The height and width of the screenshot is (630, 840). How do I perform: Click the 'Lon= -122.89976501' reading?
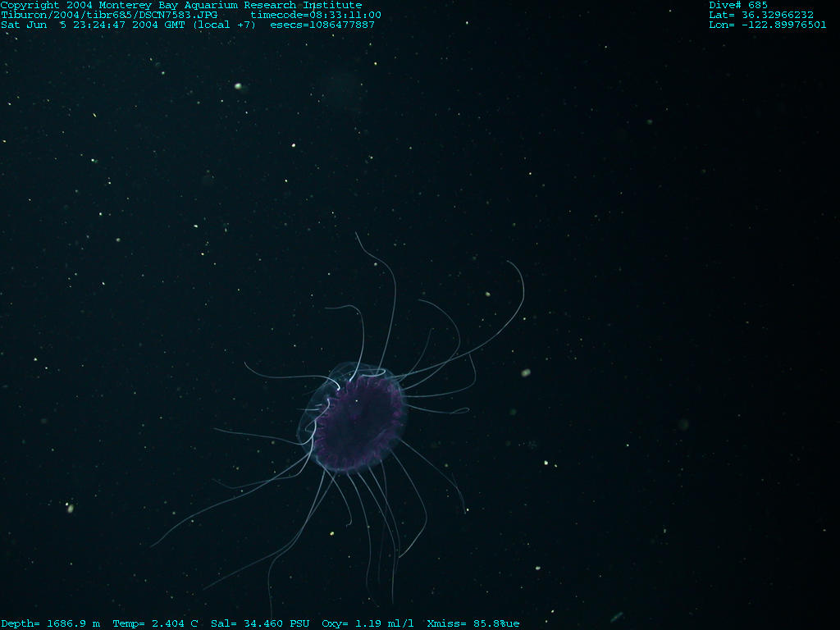point(768,25)
